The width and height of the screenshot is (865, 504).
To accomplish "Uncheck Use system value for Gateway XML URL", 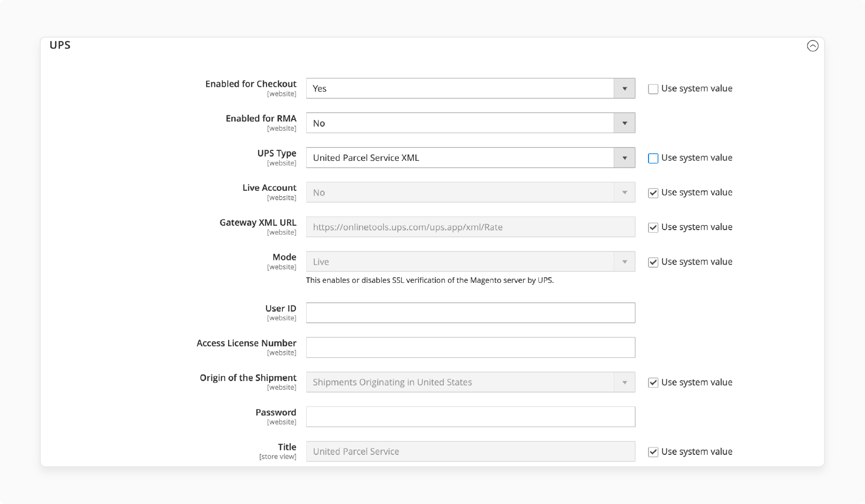I will 653,227.
